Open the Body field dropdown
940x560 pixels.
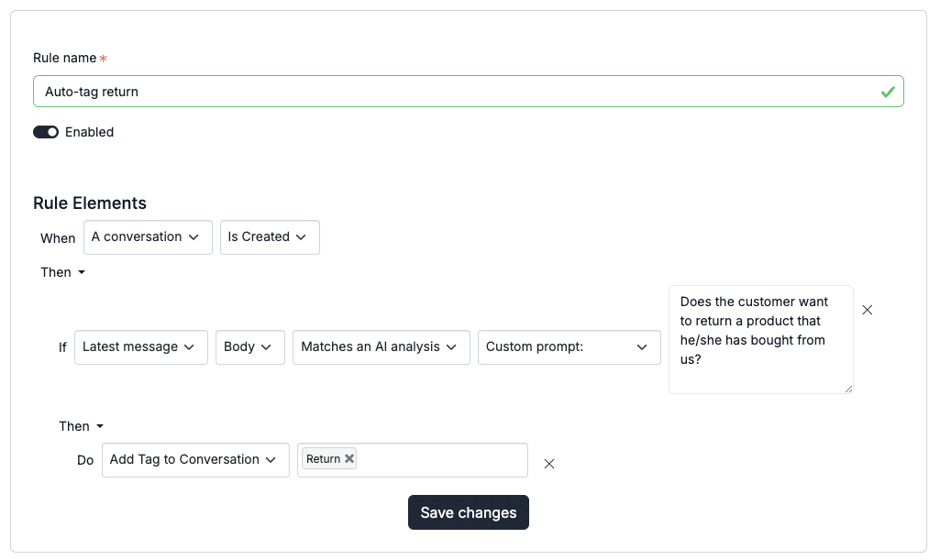(x=249, y=347)
